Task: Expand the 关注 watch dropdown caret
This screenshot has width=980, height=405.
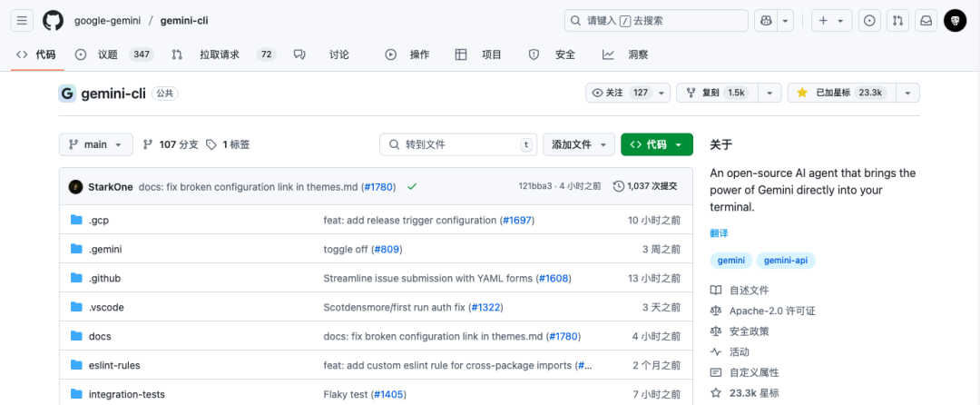Action: coord(661,93)
